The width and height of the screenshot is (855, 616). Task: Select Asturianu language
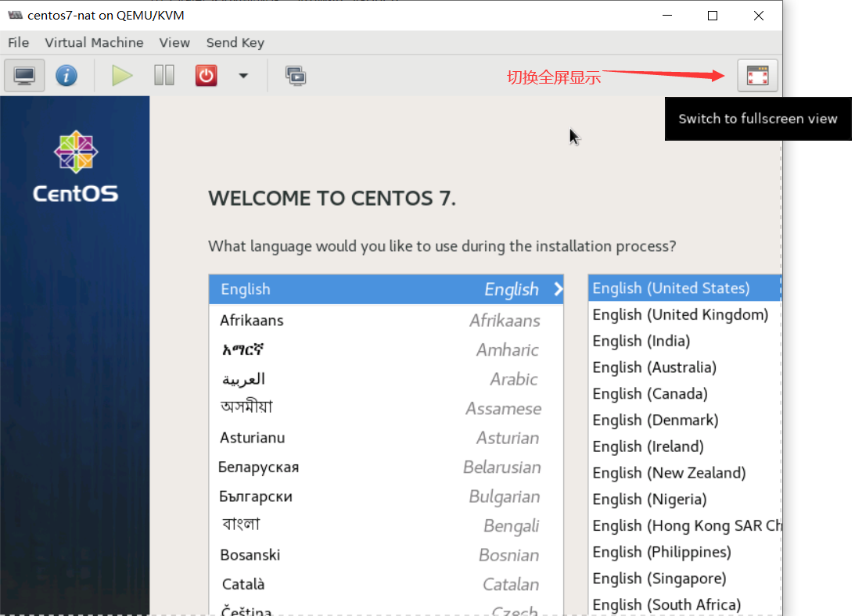coord(386,438)
